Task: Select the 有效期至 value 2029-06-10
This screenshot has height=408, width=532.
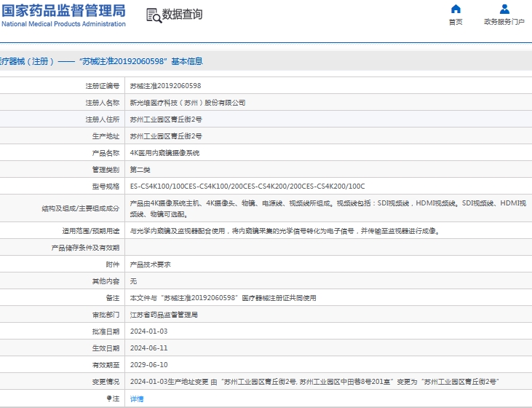Action: tap(149, 365)
